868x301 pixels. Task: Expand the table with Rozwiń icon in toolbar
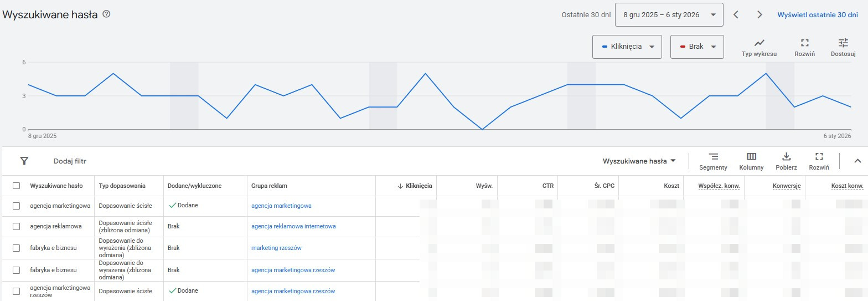click(819, 157)
